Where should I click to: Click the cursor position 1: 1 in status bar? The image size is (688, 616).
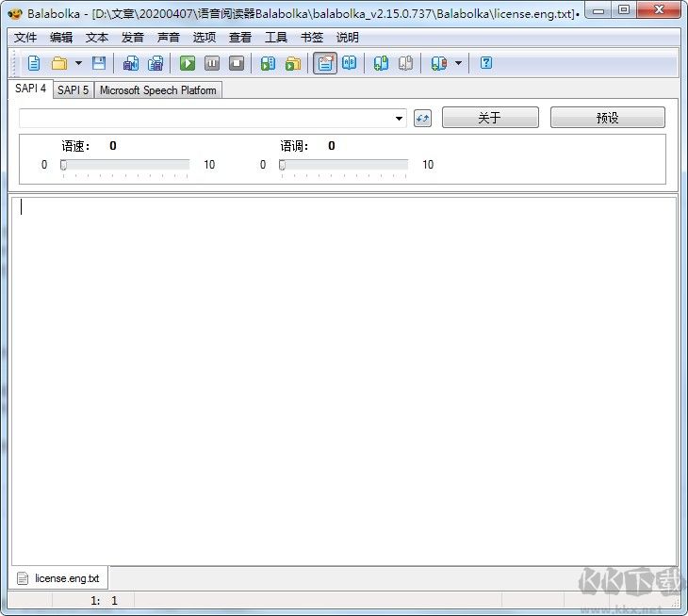click(105, 601)
